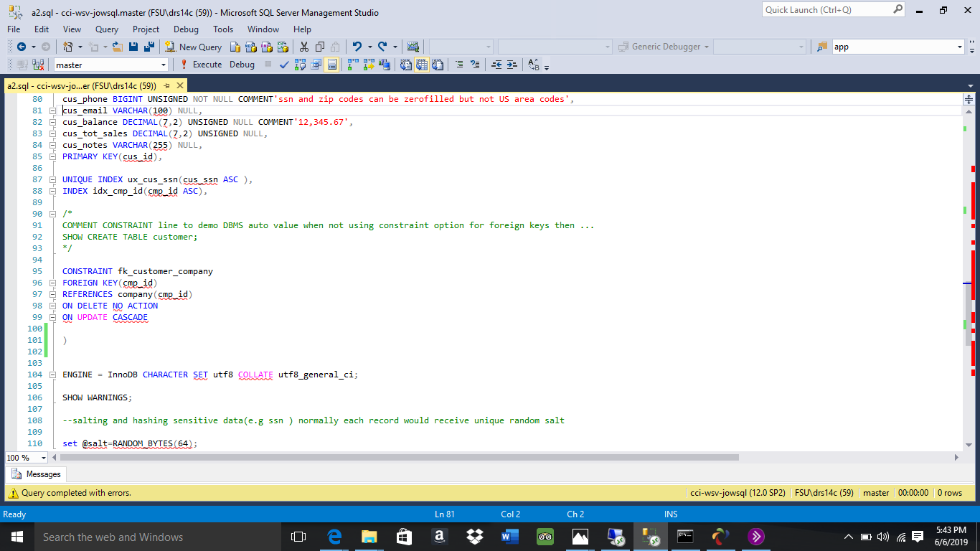This screenshot has height=551, width=980.
Task: Open the 100 % zoom dropdown
Action: [x=44, y=458]
